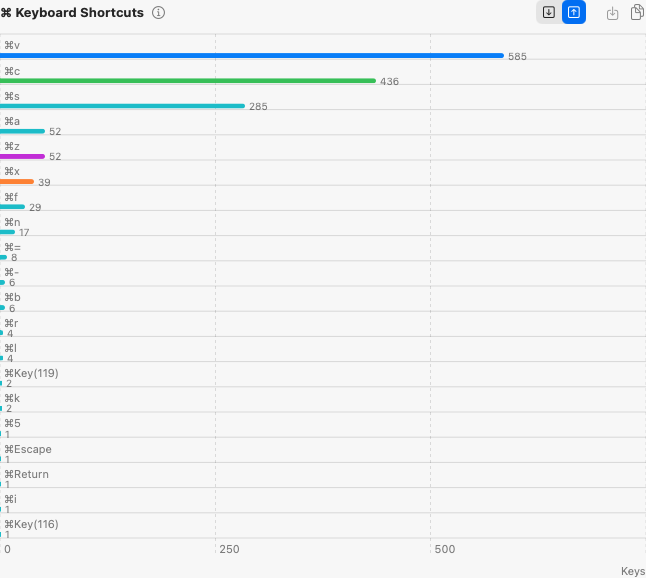Click the export download icon
Viewport: 646px width, 578px height.
click(x=613, y=13)
